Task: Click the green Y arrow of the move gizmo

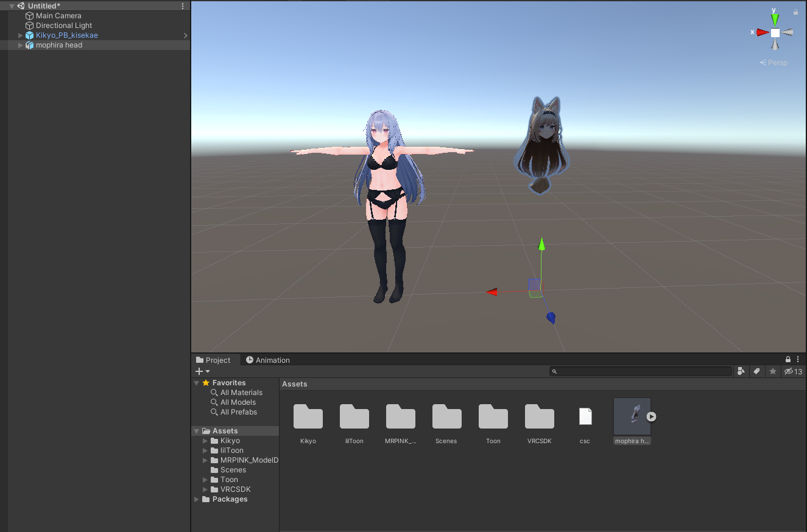Action: [x=541, y=244]
